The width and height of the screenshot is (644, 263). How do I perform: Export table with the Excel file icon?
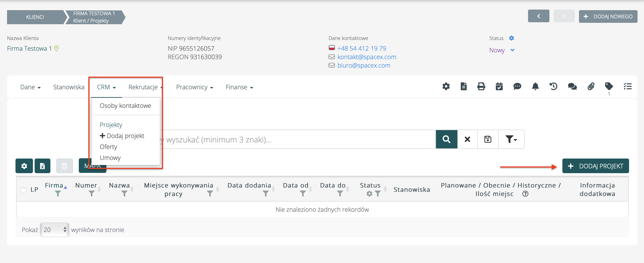click(42, 166)
